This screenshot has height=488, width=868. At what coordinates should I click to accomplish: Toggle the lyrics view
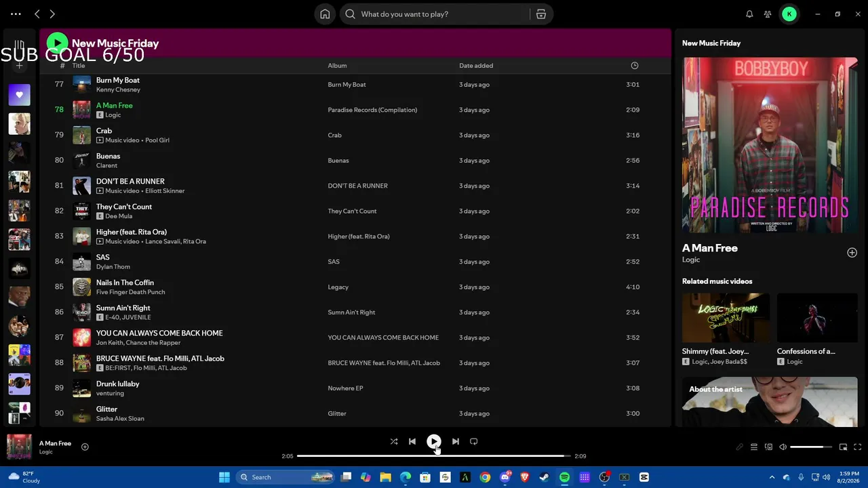(739, 447)
